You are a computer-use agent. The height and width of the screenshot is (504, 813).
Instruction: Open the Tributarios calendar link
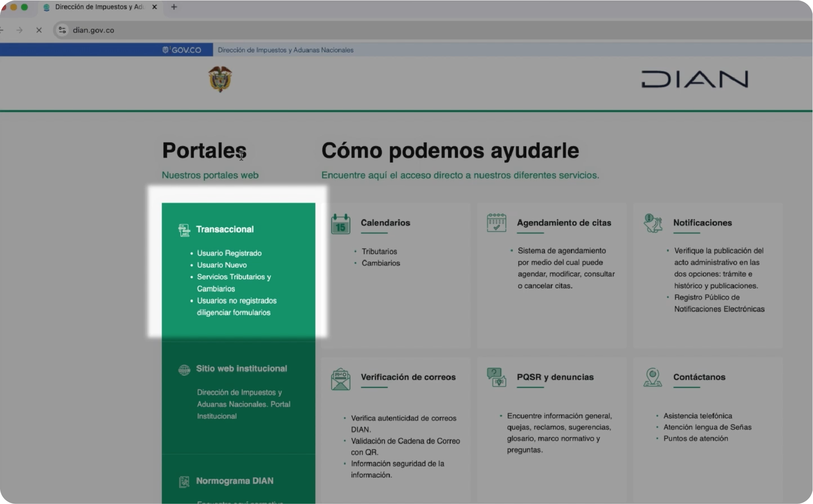pos(379,251)
